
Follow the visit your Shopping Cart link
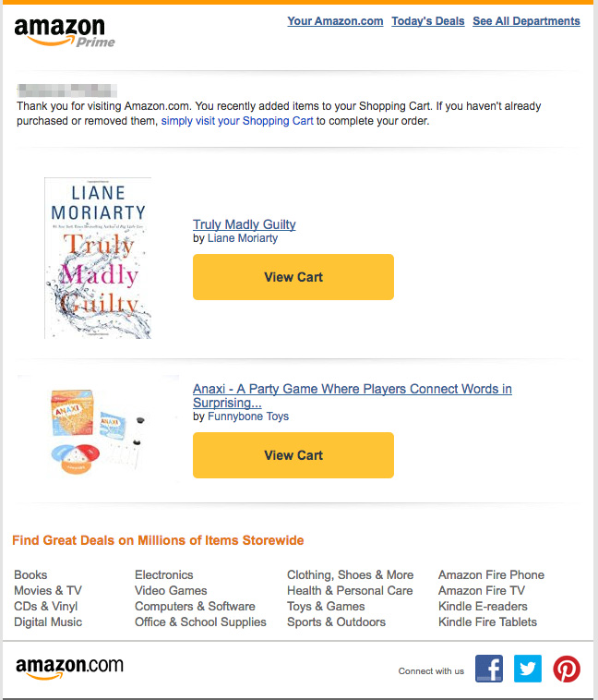237,121
